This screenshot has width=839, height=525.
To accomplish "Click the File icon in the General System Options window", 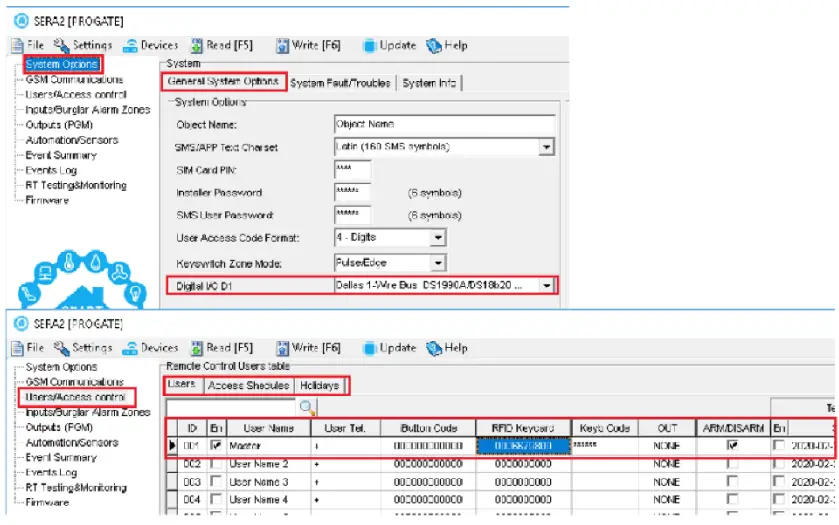I will 18,45.
